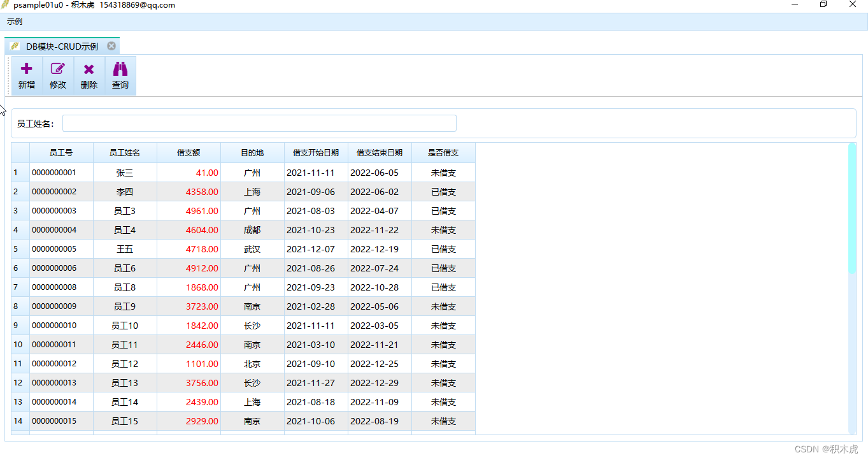
Task: Select the row for 李四
Action: 125,191
